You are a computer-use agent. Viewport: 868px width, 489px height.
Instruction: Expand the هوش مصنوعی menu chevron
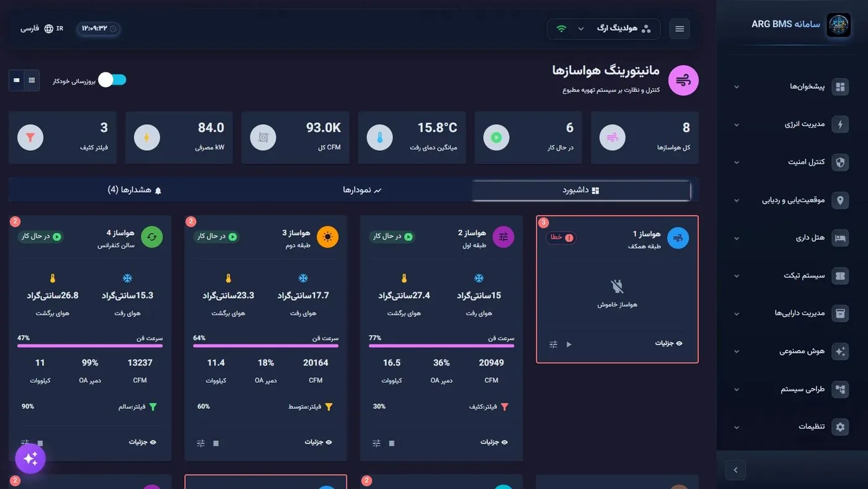point(737,352)
